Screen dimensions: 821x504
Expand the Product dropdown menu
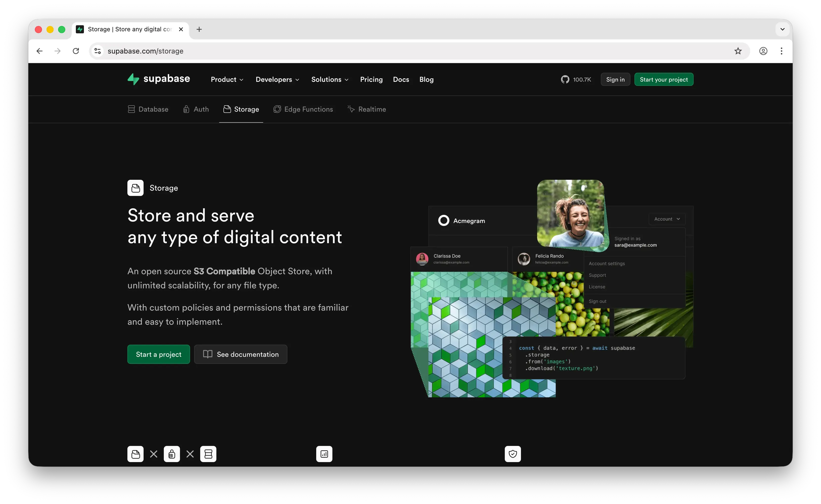point(227,79)
